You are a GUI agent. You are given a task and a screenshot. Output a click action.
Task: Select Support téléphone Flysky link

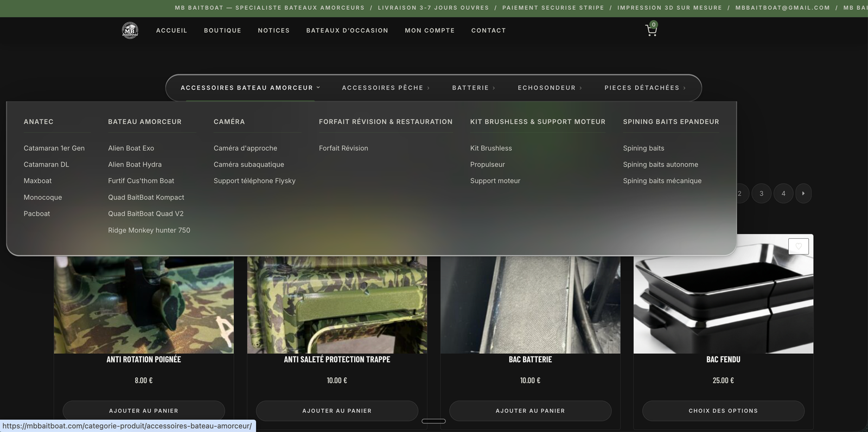254,181
